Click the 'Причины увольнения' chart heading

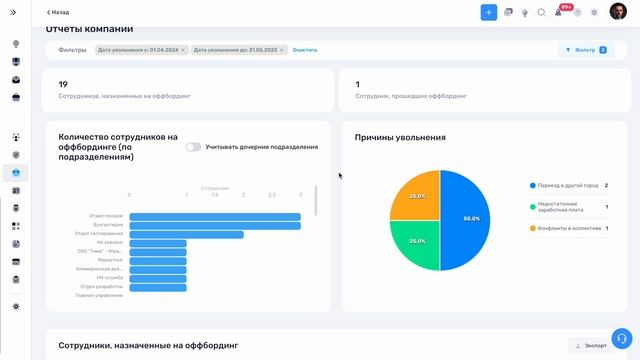click(400, 138)
